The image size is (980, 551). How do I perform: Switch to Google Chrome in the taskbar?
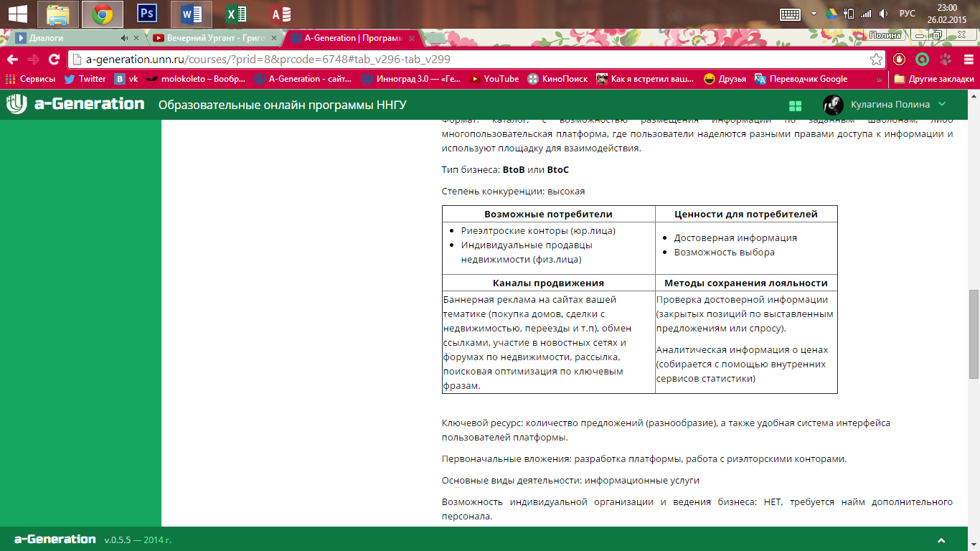[102, 14]
